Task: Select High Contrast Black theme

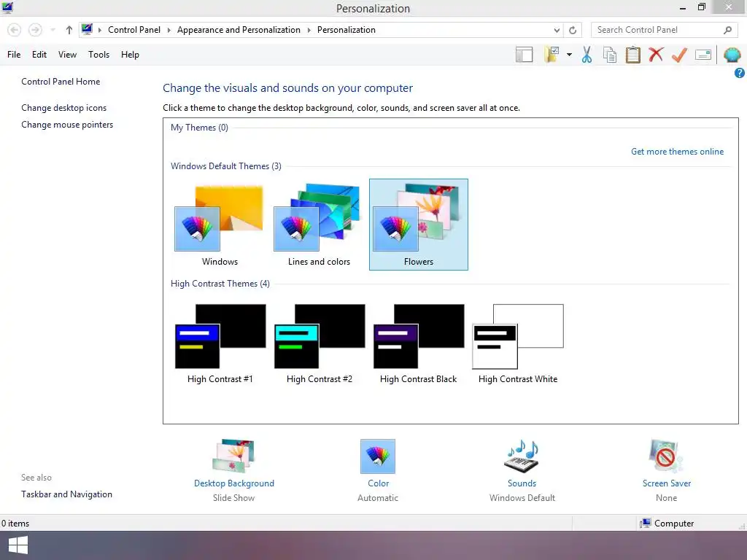Action: pyautogui.click(x=418, y=343)
